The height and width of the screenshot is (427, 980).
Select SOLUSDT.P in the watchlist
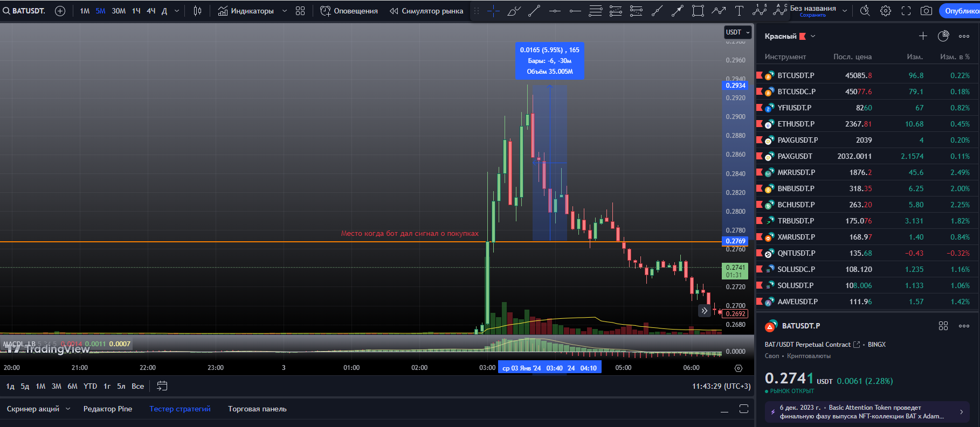pyautogui.click(x=868, y=285)
